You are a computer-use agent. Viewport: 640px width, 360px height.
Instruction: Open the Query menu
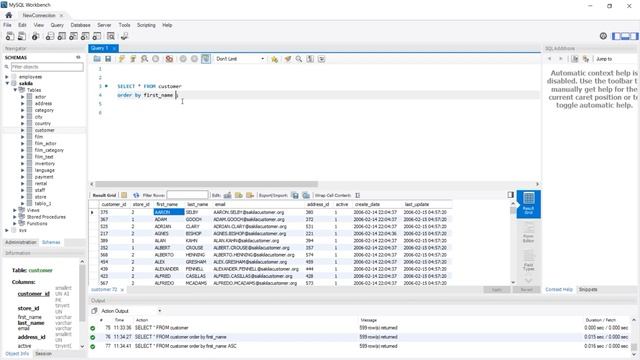pos(57,25)
